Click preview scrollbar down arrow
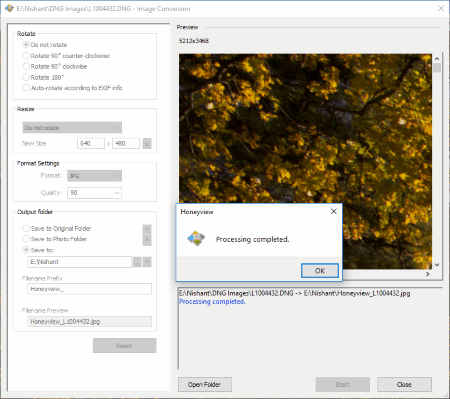Viewport: 450px width, 399px height. tap(437, 265)
